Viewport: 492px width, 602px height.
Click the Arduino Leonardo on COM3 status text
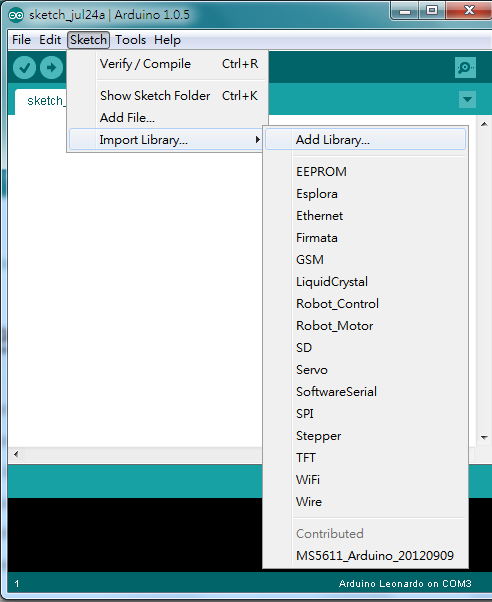(405, 584)
